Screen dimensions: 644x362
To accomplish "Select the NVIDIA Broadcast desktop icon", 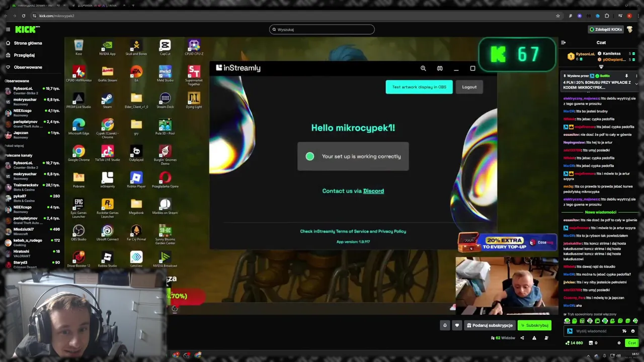I will [x=165, y=259].
